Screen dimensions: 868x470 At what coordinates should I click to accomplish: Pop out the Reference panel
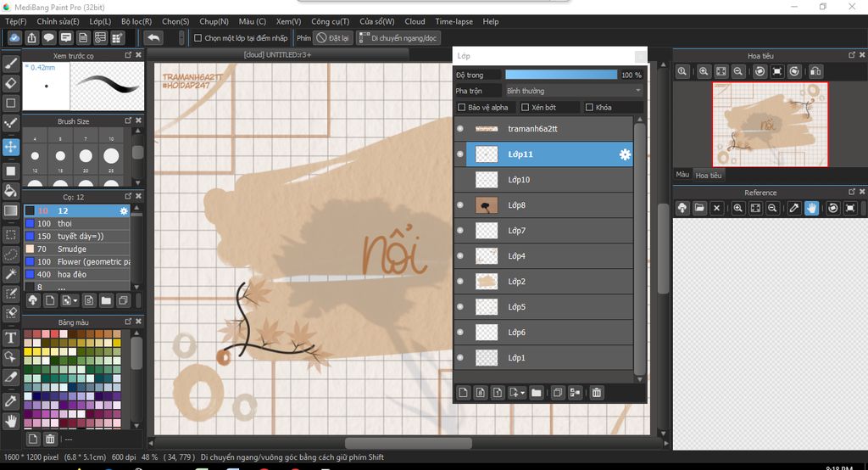851,192
